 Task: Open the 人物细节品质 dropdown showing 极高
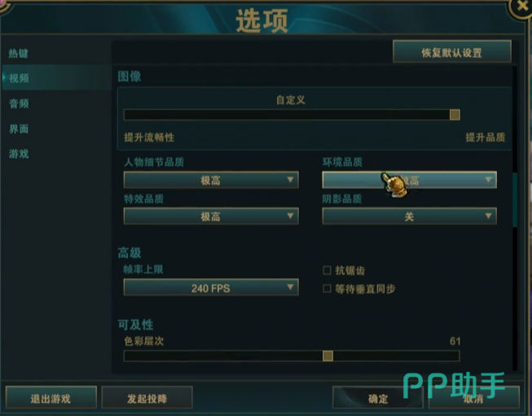coord(211,180)
